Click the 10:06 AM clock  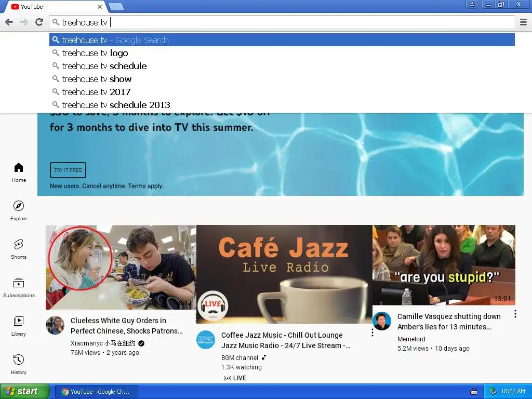pyautogui.click(x=513, y=392)
